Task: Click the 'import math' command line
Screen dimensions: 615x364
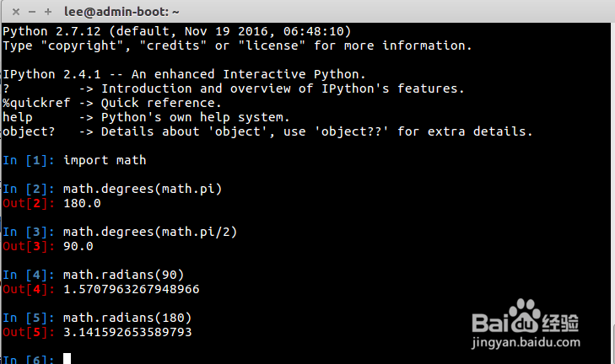Action: [105, 160]
